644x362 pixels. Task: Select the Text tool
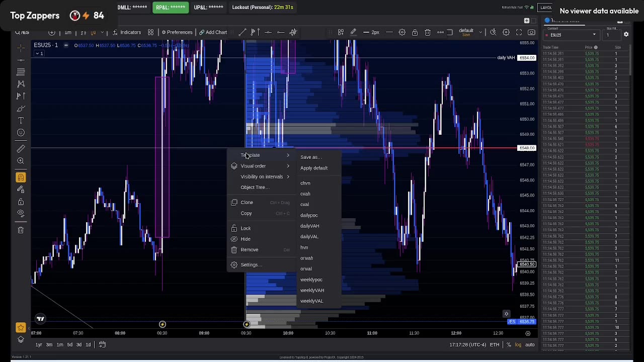(21, 121)
